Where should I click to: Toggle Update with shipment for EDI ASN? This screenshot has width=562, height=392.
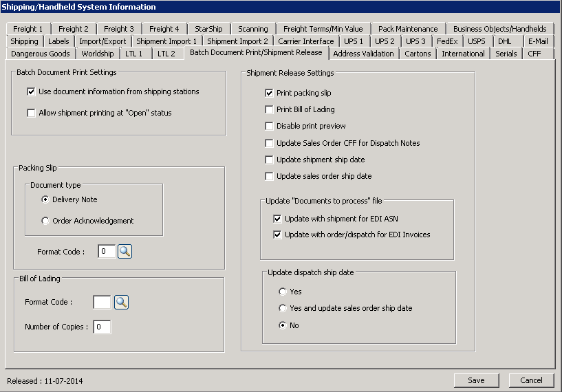coord(277,219)
